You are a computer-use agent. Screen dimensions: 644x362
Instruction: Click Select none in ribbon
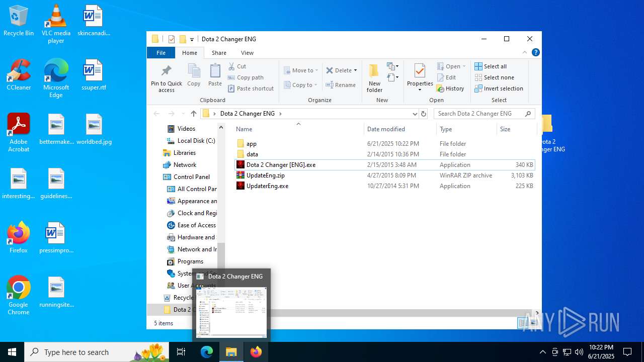(x=494, y=77)
